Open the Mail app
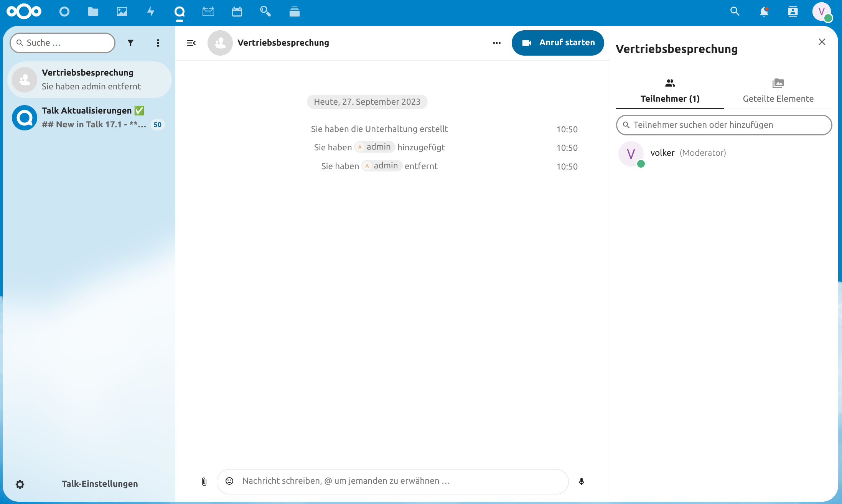Viewport: 842px width, 504px height. pyautogui.click(x=208, y=12)
